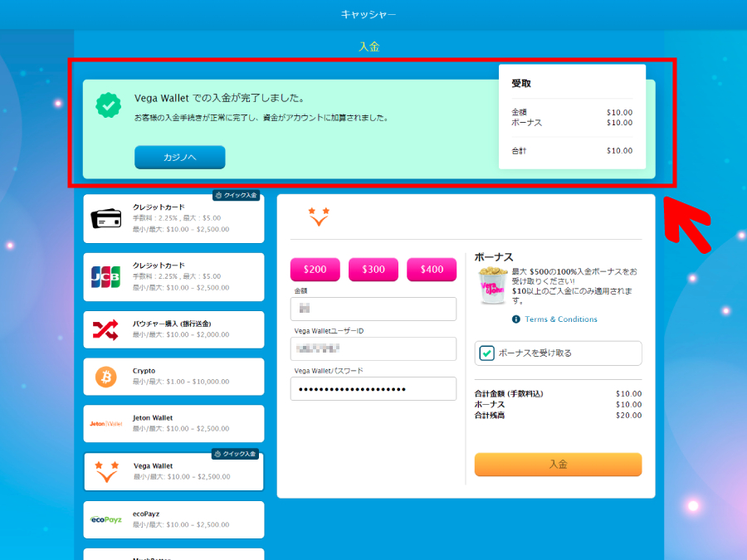This screenshot has width=747, height=560.
Task: Click the カジノへ button
Action: point(179,157)
